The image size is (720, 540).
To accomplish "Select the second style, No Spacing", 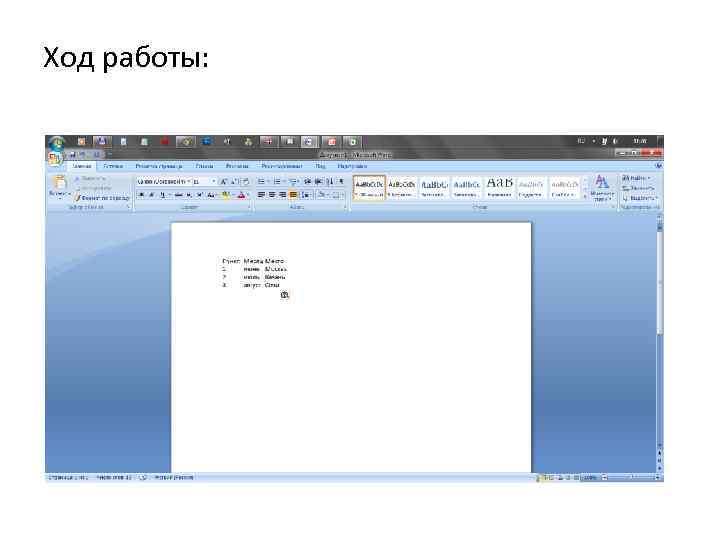I will [402, 188].
